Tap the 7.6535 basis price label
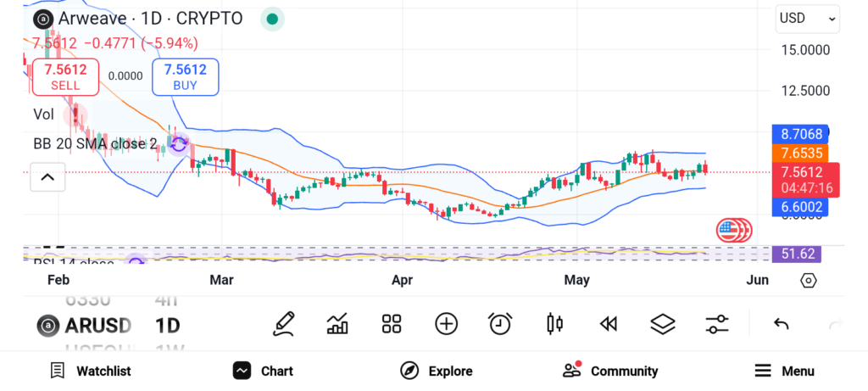Image resolution: width=868 pixels, height=391 pixels. [800, 153]
